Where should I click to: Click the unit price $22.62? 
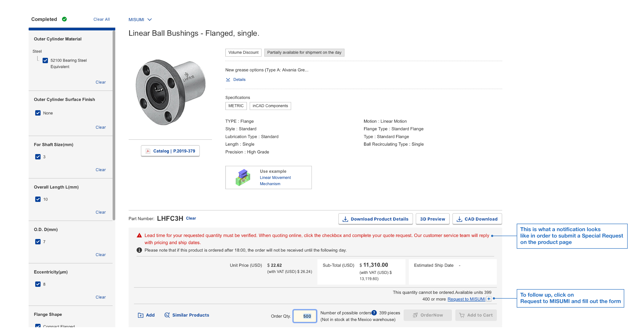tap(274, 265)
